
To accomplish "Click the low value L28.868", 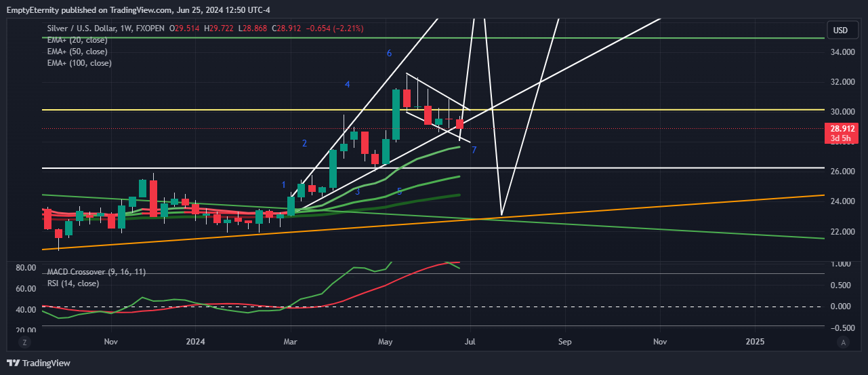I will (x=253, y=28).
